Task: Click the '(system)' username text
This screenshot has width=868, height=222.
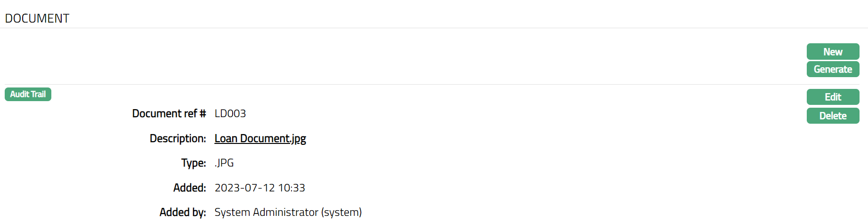Action: tap(341, 212)
